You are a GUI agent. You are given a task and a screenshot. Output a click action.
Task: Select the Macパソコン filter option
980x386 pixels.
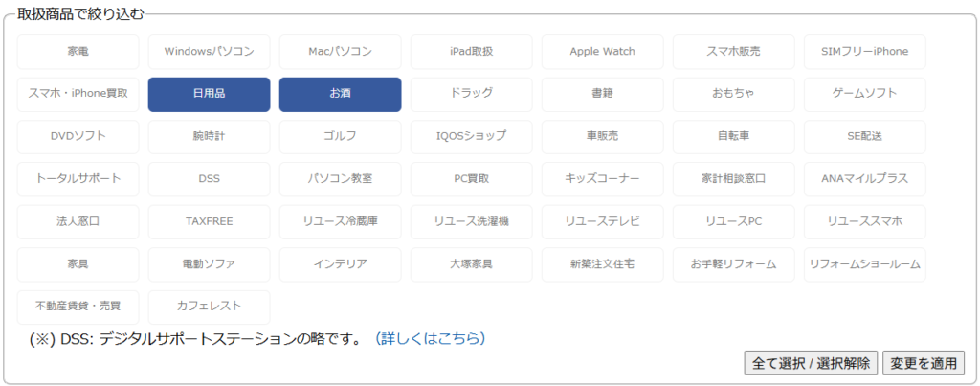pos(340,52)
